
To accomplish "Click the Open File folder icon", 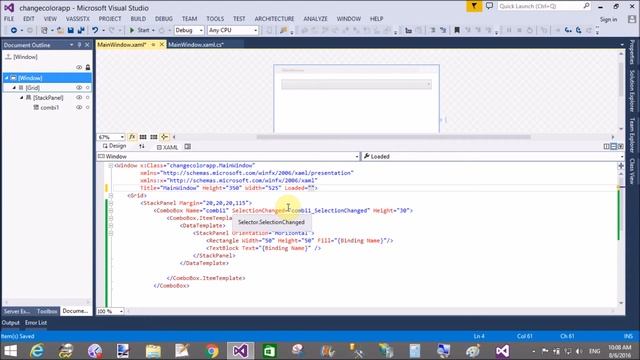I will click(60, 30).
